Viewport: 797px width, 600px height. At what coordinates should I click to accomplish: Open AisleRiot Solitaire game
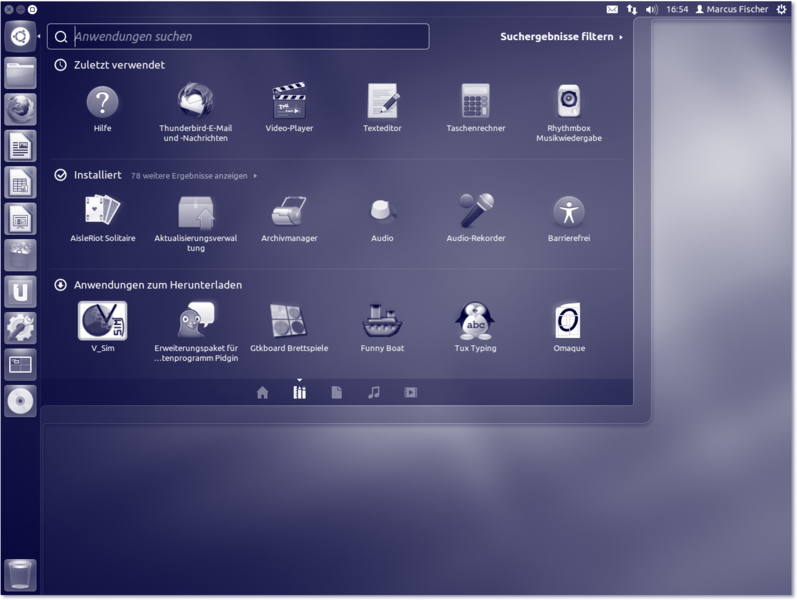pyautogui.click(x=102, y=212)
